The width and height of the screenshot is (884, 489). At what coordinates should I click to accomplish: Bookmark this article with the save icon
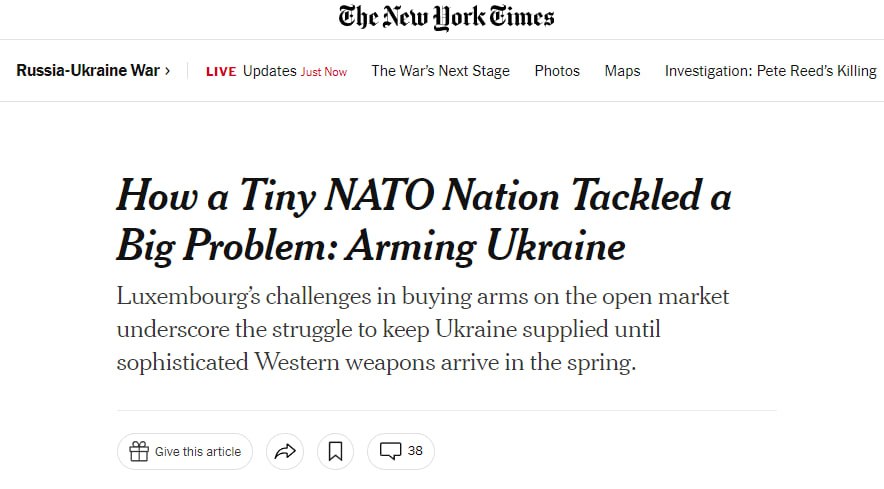(x=335, y=451)
